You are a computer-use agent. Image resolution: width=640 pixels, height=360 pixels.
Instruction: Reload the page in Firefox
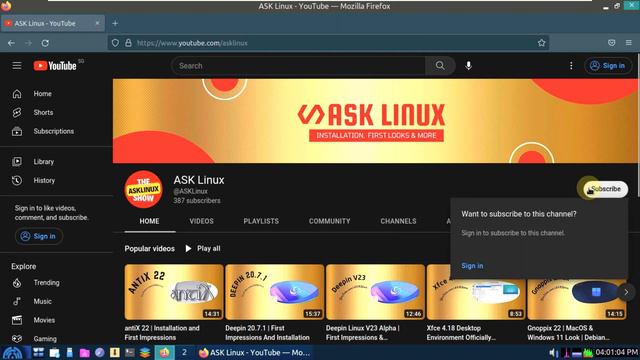click(x=45, y=43)
